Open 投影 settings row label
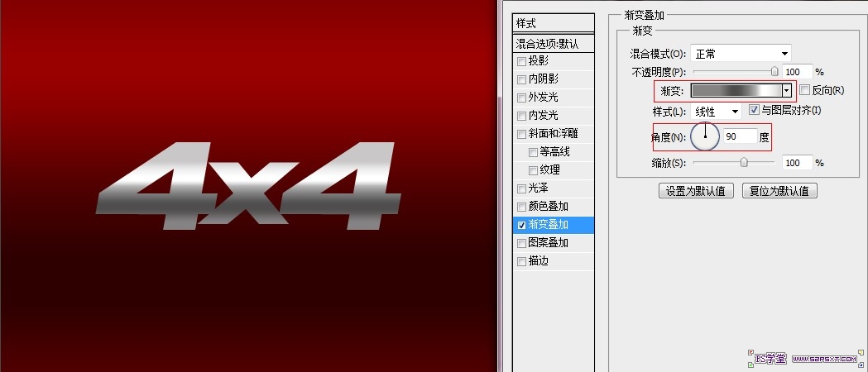The image size is (868, 372). (x=539, y=61)
